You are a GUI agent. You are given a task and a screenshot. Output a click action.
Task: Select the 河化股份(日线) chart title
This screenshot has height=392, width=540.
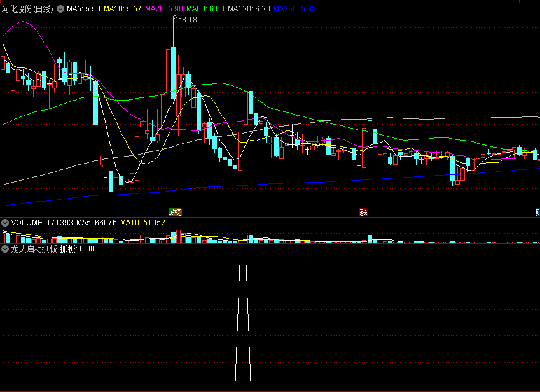tap(27, 9)
